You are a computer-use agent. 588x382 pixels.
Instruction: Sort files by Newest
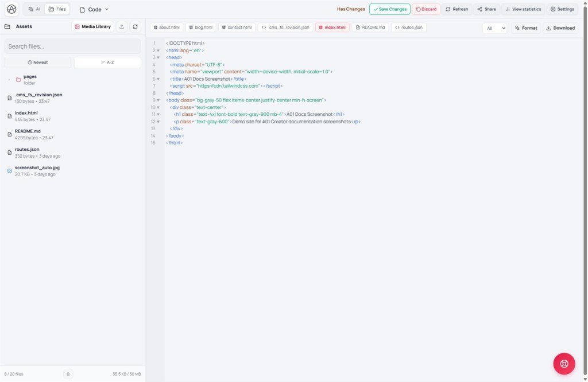(37, 63)
